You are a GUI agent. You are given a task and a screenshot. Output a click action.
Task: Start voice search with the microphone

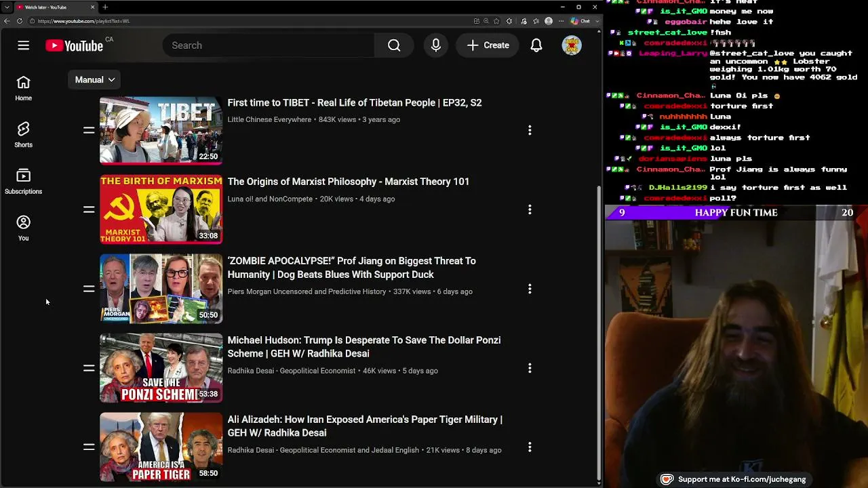(x=436, y=45)
